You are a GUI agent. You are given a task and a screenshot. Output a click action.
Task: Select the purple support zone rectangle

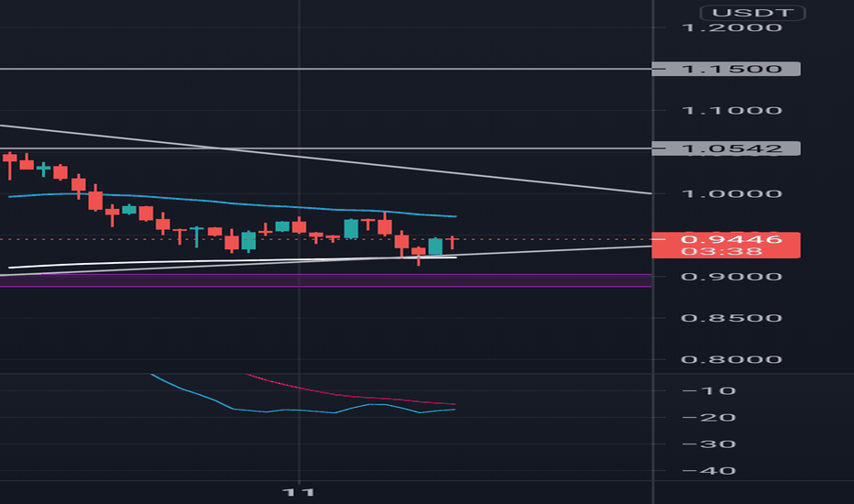click(x=325, y=280)
